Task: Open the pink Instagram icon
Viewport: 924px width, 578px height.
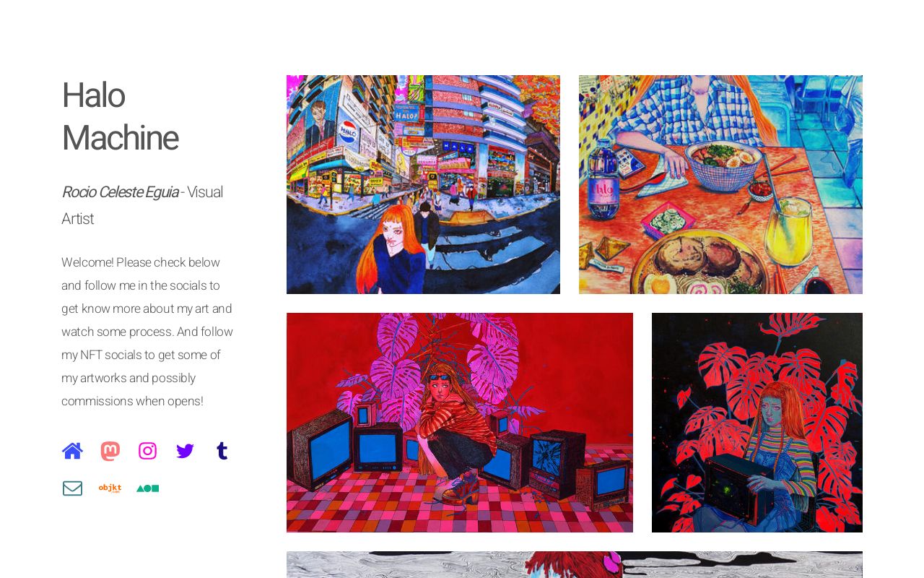Action: pos(147,451)
